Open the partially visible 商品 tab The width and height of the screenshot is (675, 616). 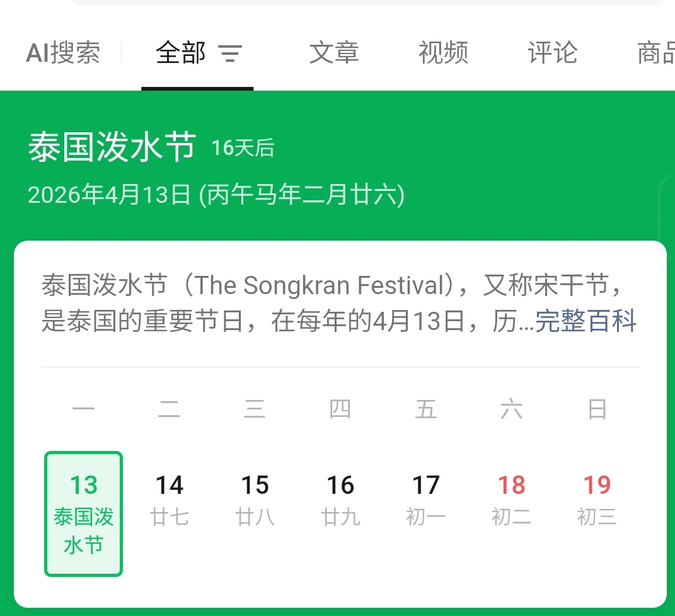(656, 54)
